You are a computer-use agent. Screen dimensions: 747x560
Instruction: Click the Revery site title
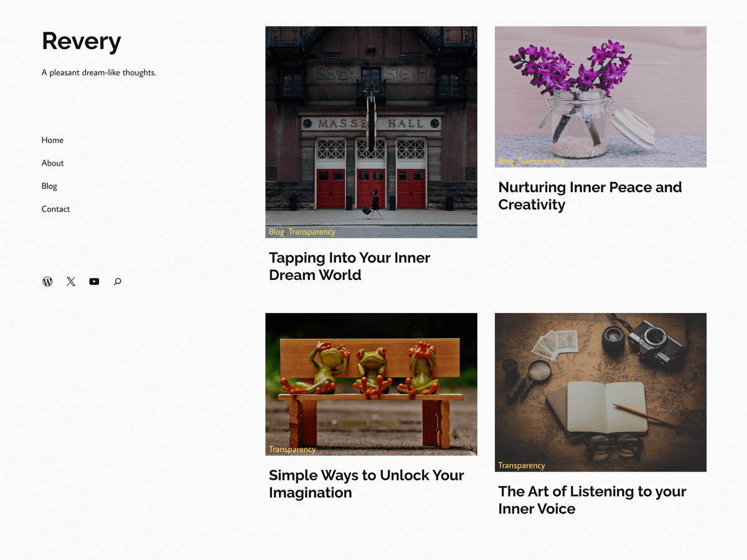click(x=81, y=41)
